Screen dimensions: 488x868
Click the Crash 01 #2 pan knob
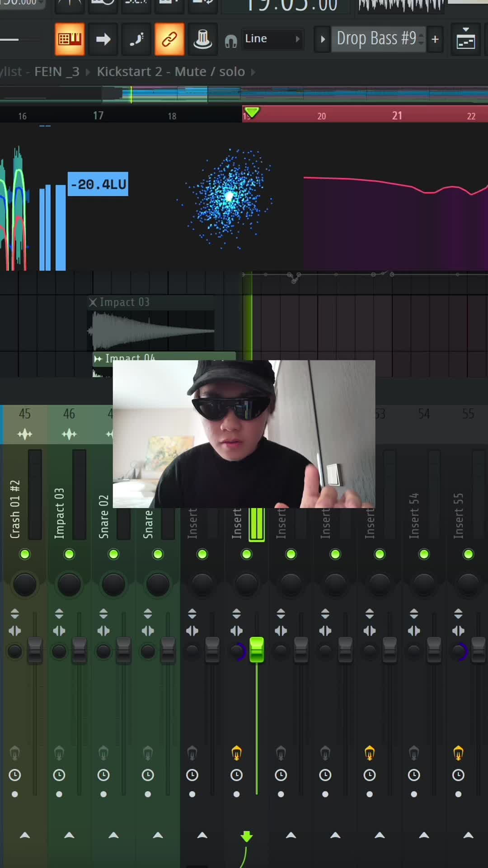25,584
